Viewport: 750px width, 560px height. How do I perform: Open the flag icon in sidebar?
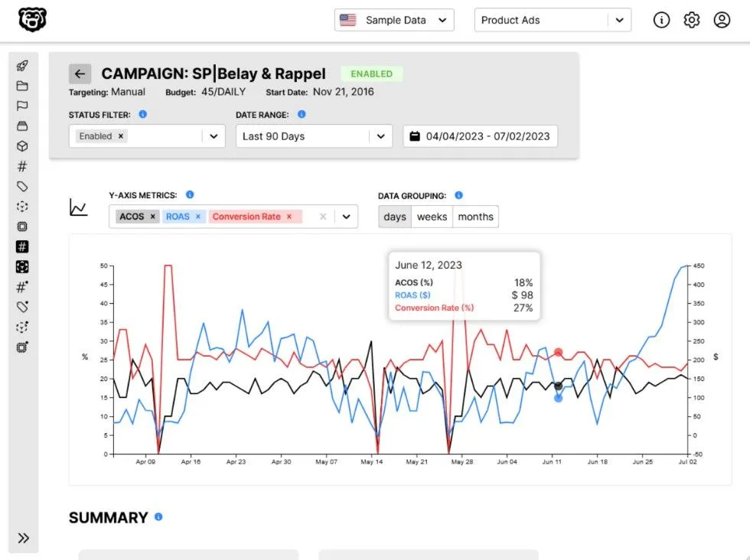pos(22,106)
